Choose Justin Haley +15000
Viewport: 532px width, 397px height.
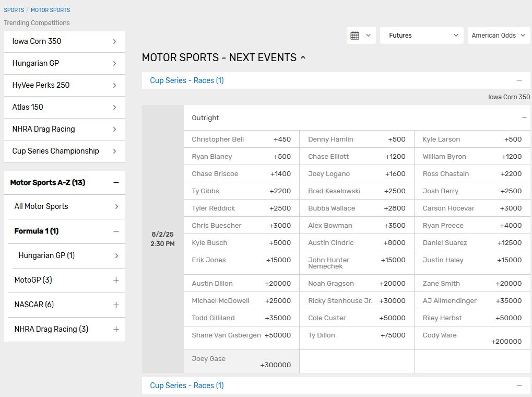[x=472, y=263]
